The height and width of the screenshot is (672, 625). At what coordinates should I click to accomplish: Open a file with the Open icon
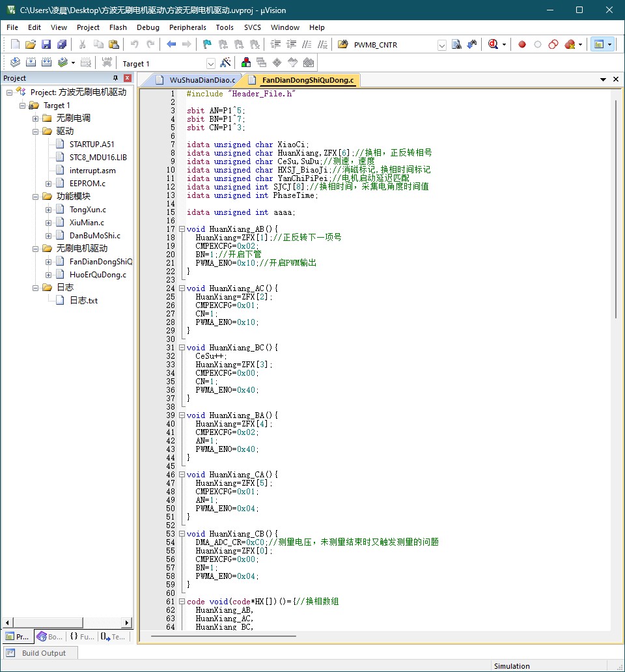(30, 45)
